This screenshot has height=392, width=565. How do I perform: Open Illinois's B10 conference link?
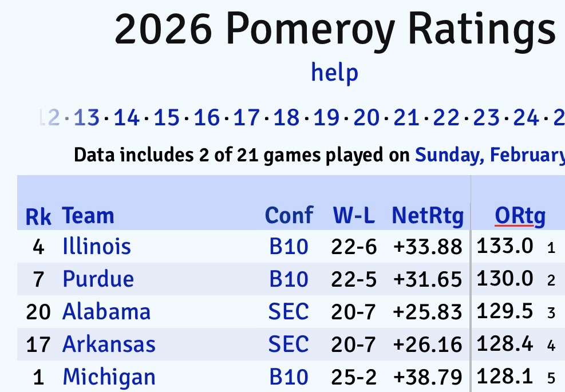click(289, 247)
